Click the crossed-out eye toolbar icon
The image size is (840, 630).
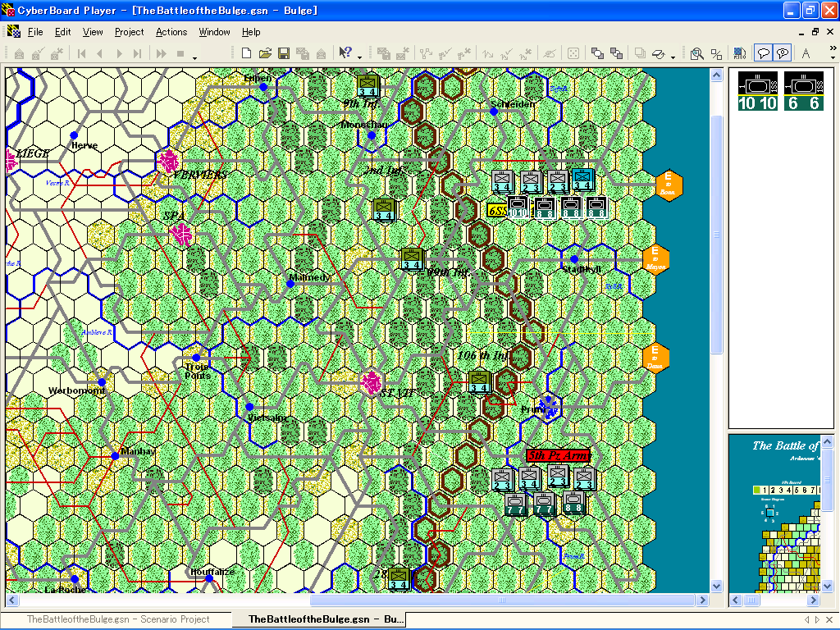[x=550, y=53]
